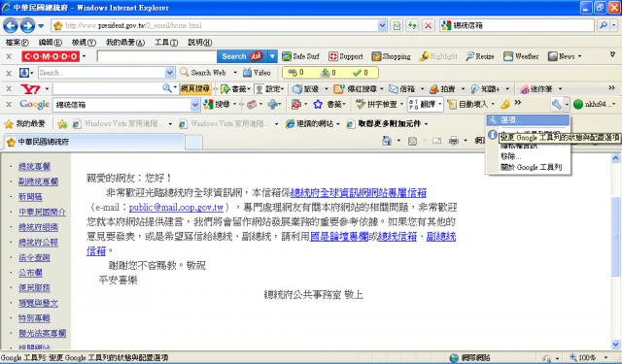Open the 總統府公報 sidebar link
This screenshot has height=364, width=622.
click(x=38, y=242)
